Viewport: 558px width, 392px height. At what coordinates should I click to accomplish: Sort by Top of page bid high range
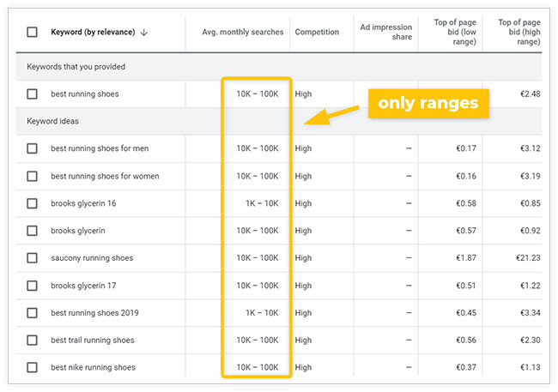click(x=519, y=32)
